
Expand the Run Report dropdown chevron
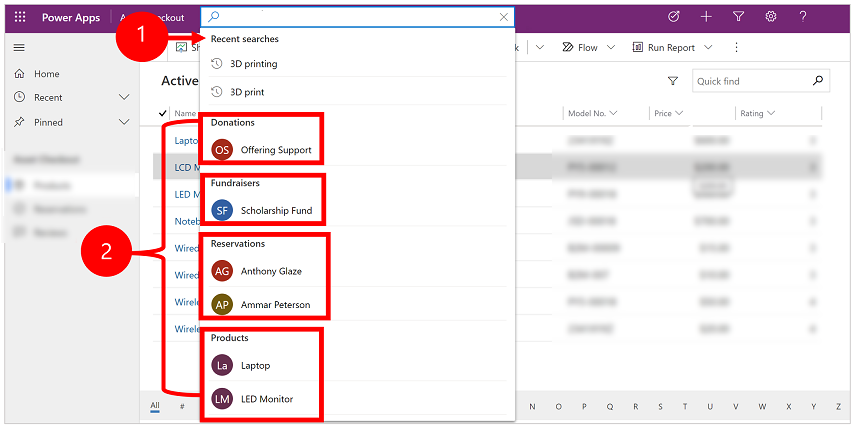tap(708, 48)
